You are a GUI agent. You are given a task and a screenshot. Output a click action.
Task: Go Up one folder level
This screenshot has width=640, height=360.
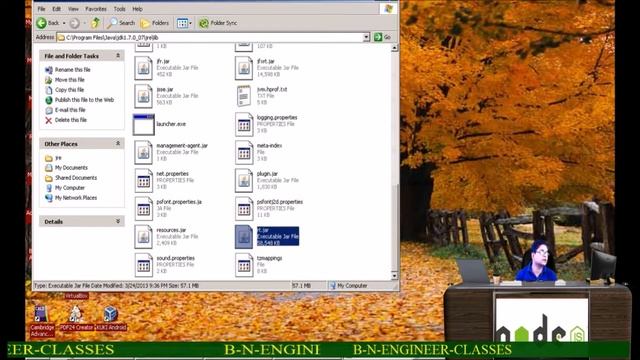pyautogui.click(x=96, y=23)
